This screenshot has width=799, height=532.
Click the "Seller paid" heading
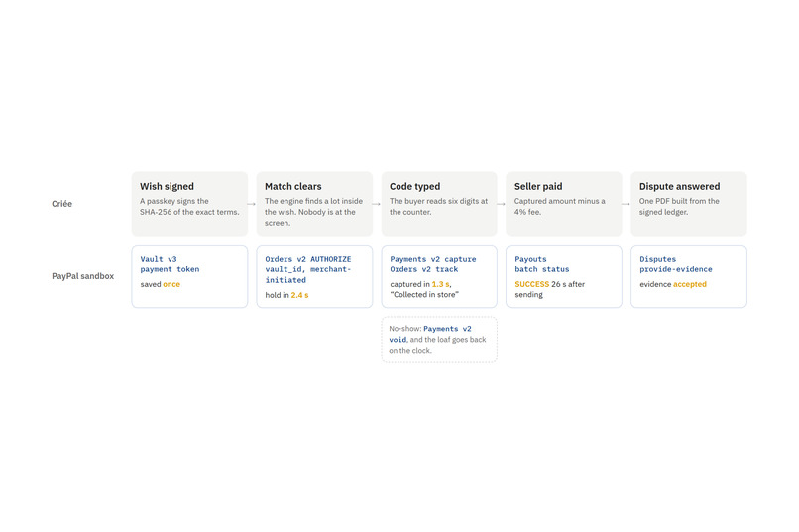pyautogui.click(x=538, y=186)
